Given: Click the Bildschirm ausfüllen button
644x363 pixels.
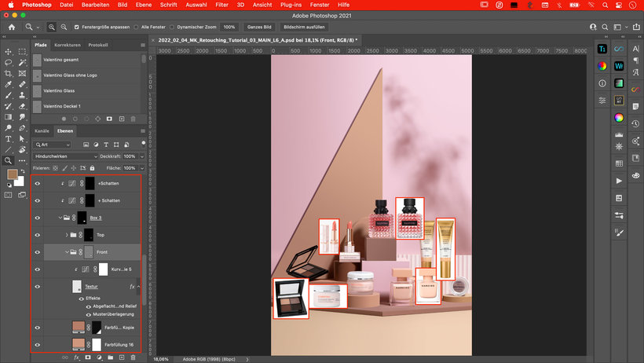Looking at the screenshot, I should tap(304, 27).
